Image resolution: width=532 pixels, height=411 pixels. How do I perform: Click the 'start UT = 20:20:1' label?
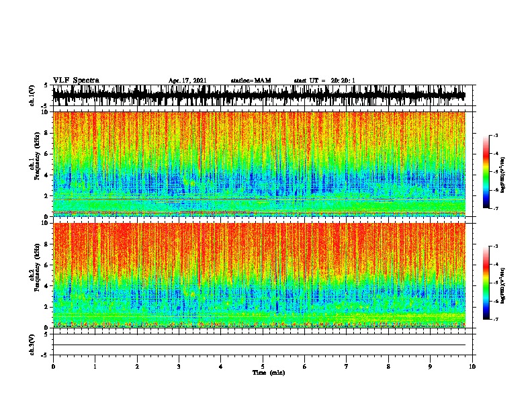pyautogui.click(x=324, y=81)
